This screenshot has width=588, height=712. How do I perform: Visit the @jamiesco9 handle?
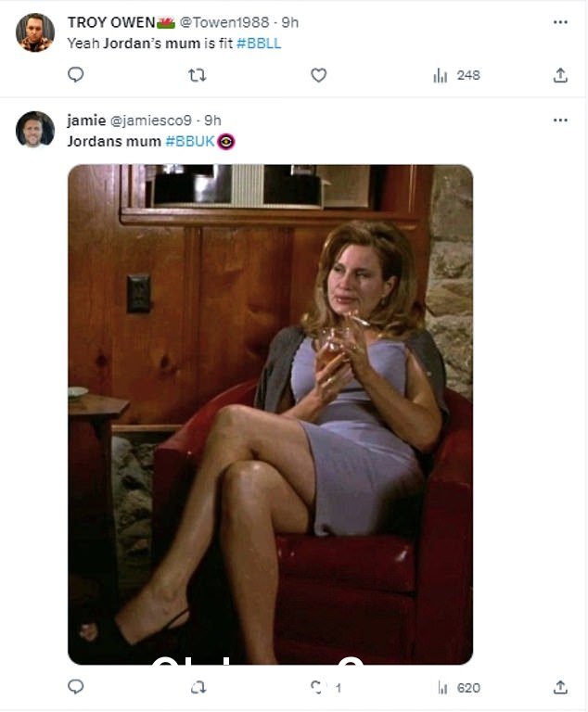tap(151, 121)
